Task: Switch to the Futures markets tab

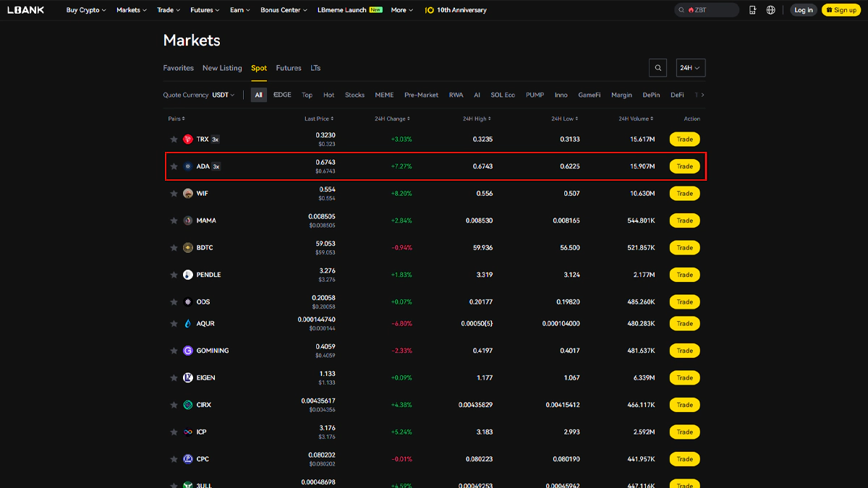Action: point(289,68)
